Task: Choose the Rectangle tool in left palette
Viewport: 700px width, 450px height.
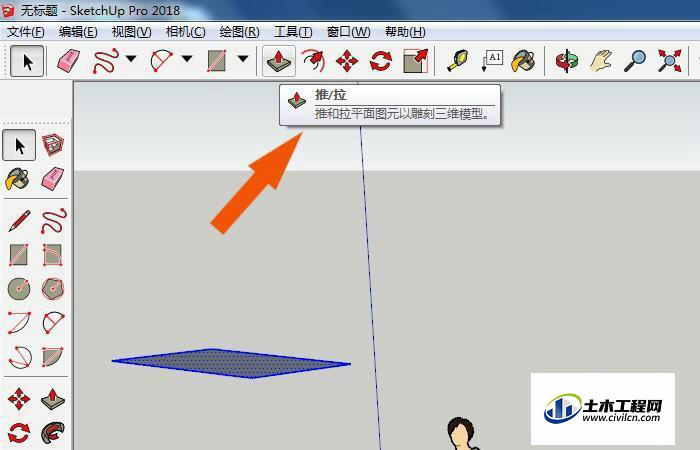Action: 19,255
